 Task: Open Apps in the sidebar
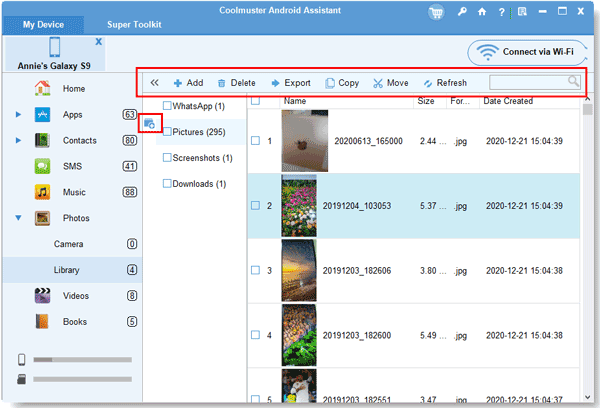click(x=72, y=115)
